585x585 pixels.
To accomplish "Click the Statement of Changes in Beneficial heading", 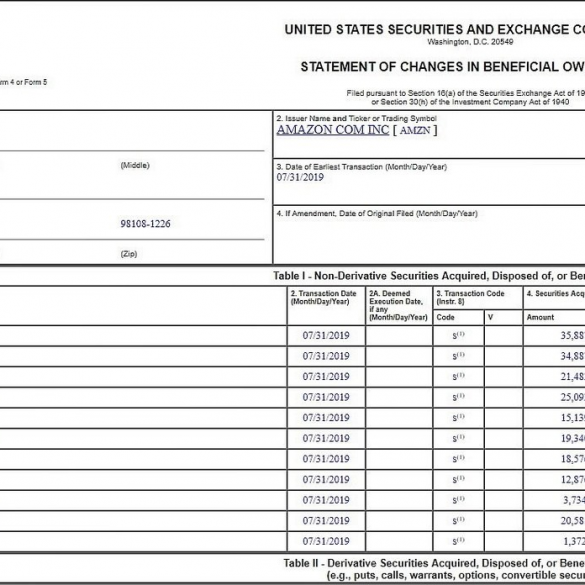I will coord(442,67).
